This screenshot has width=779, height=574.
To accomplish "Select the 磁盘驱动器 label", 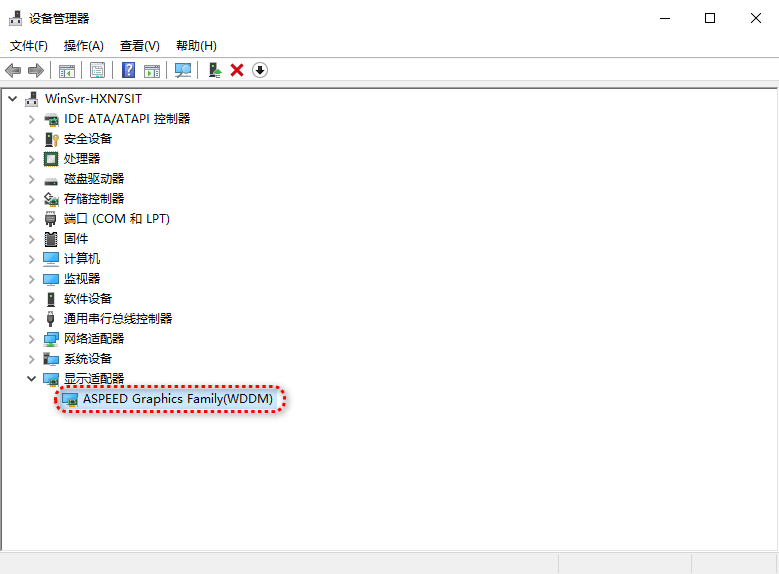I will click(x=94, y=178).
